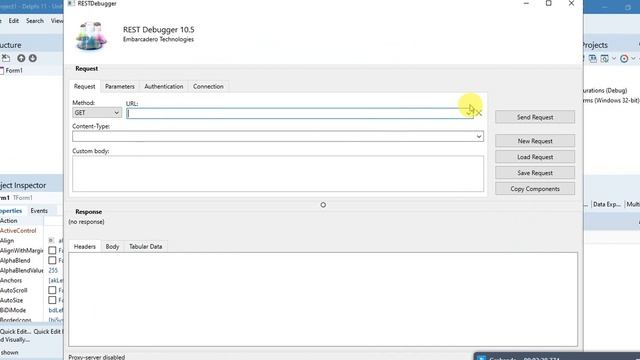Open the dropdown beside the magnifier icon in Projects

click(613, 59)
